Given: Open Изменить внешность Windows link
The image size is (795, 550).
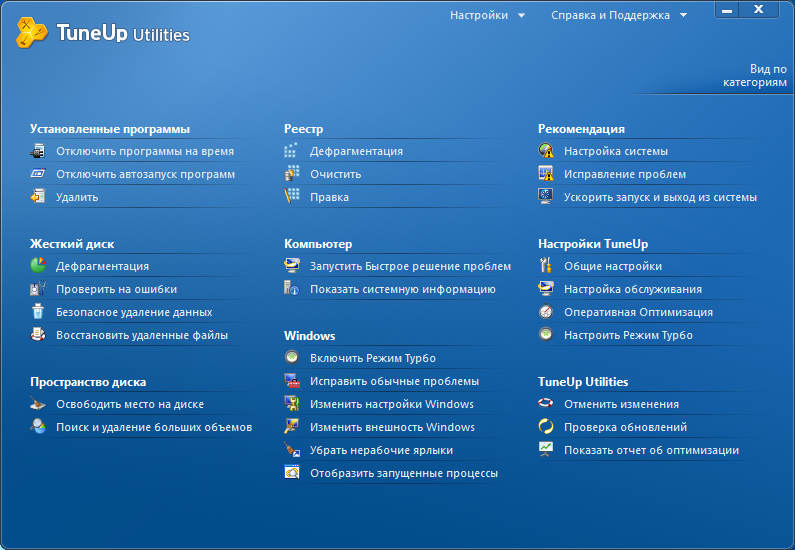Looking at the screenshot, I should click(392, 427).
